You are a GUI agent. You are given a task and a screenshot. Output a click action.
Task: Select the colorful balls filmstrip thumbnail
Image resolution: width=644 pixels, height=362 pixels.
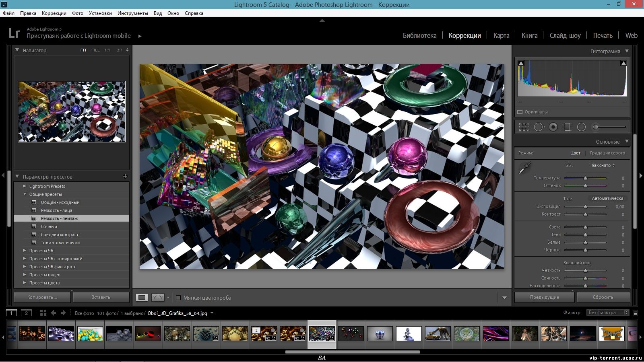(x=90, y=333)
